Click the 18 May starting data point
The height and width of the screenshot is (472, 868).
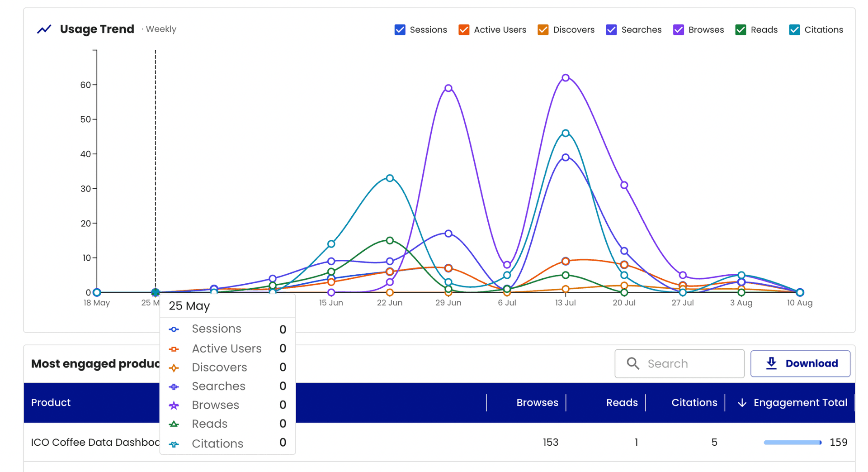pyautogui.click(x=97, y=292)
